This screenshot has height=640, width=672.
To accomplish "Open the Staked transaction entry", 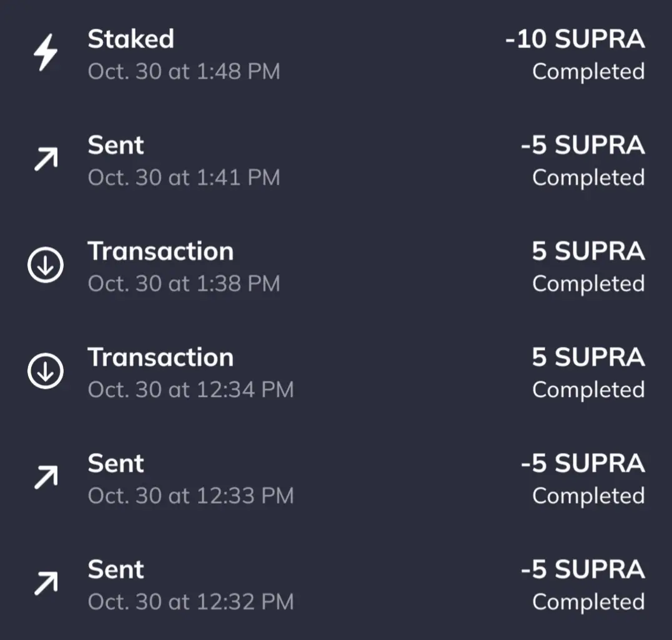I will [131, 39].
